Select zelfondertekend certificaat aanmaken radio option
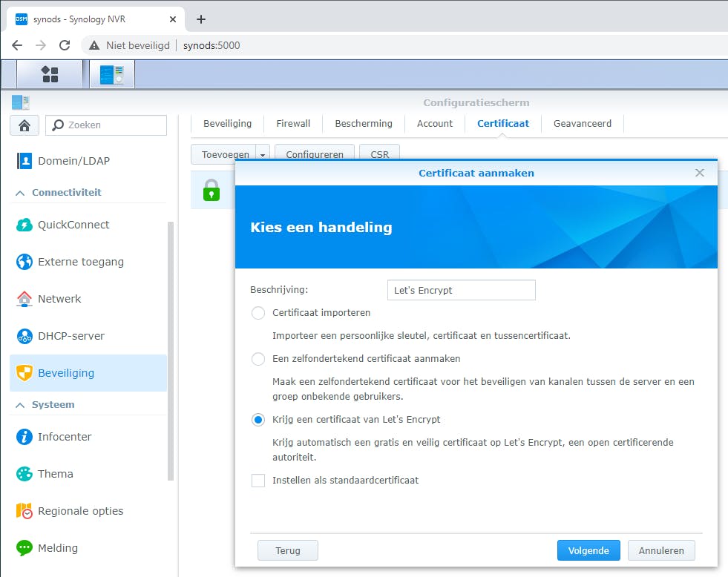The height and width of the screenshot is (577, 728). [x=258, y=359]
